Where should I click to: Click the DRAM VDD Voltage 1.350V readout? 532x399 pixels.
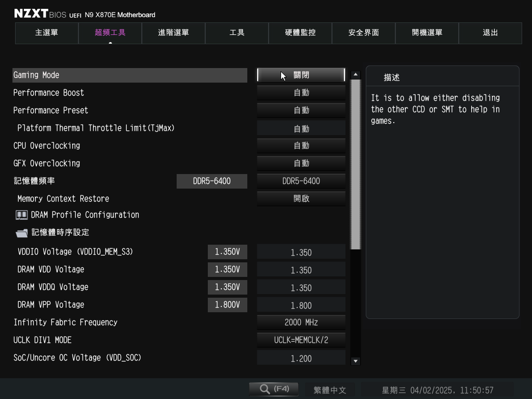tap(228, 270)
